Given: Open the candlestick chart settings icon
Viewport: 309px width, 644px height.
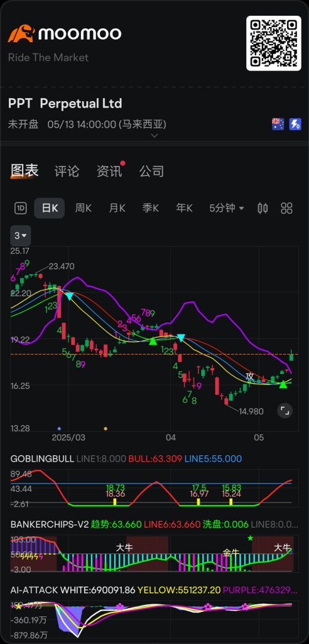Looking at the screenshot, I should tap(263, 208).
